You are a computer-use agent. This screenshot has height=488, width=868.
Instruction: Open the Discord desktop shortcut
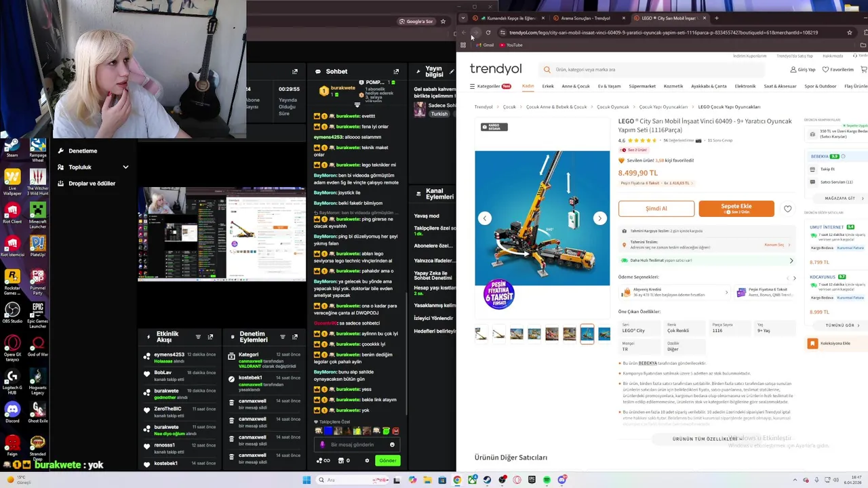pyautogui.click(x=12, y=413)
